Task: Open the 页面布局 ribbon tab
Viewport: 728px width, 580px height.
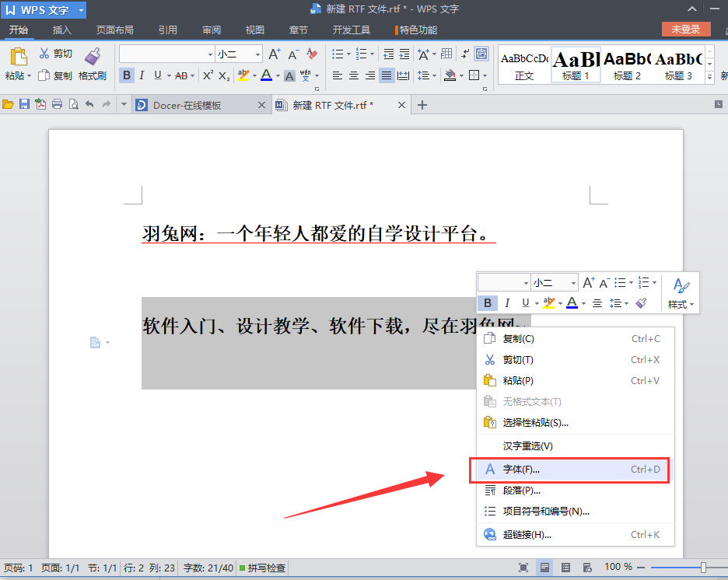Action: [x=114, y=30]
